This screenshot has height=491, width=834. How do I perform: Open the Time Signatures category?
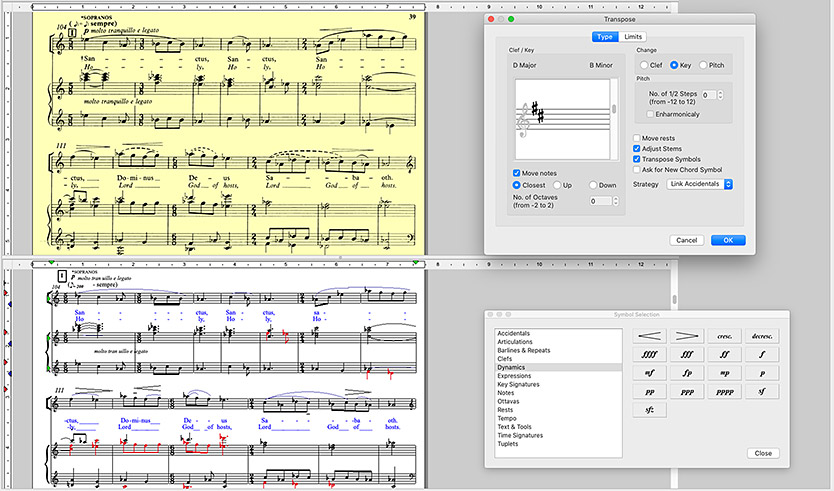tap(558, 436)
